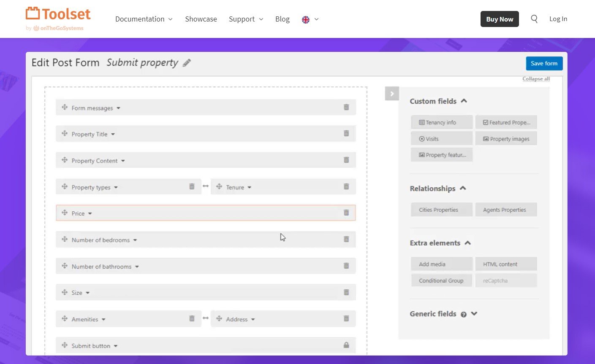Screen dimensions: 595x364
Task: Click the Save form button
Action: (x=544, y=63)
